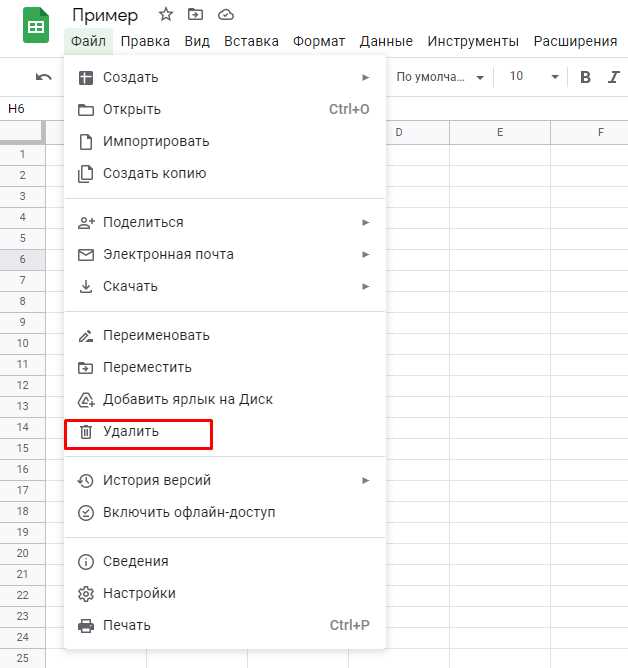628x668 pixels.
Task: Select row 25 header
Action: 23,658
